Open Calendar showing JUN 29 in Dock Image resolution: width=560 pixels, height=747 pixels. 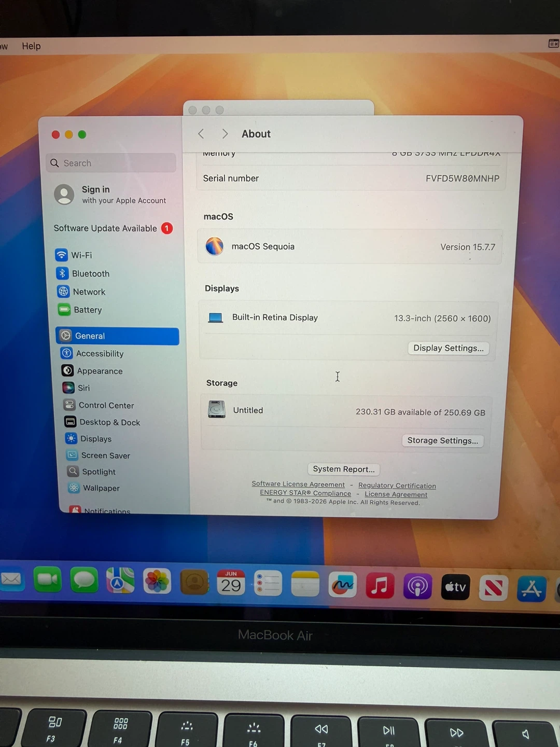click(x=231, y=583)
